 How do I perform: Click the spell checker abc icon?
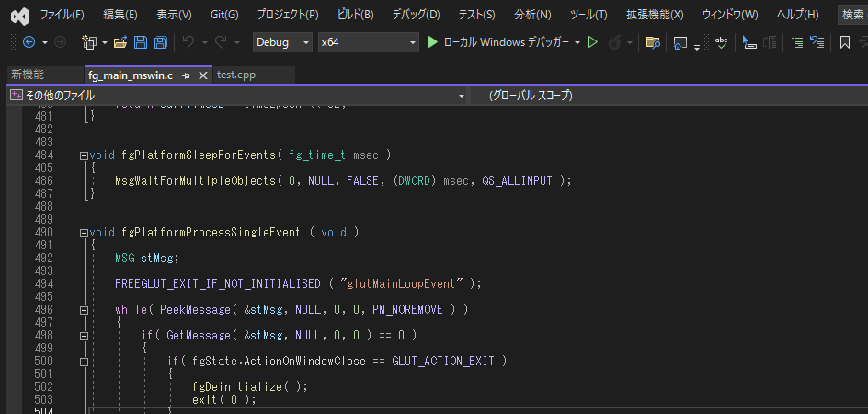click(722, 42)
